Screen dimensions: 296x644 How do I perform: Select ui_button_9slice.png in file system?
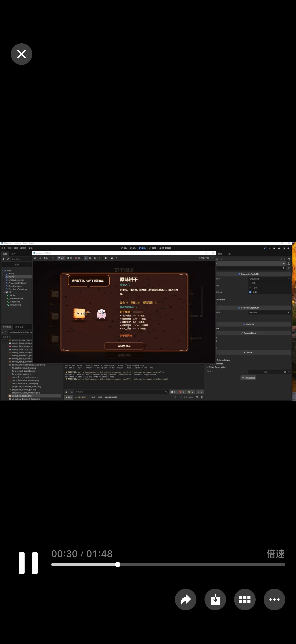22,396
